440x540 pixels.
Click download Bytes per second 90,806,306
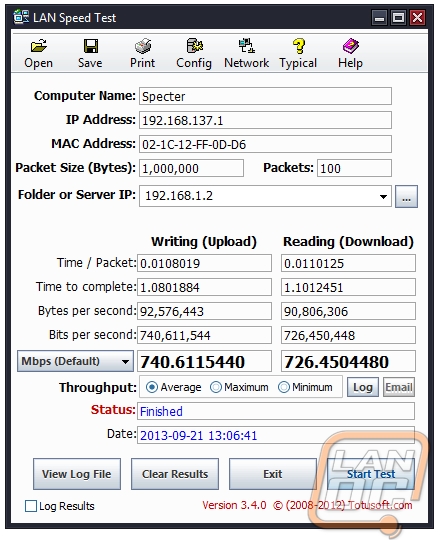pos(348,311)
